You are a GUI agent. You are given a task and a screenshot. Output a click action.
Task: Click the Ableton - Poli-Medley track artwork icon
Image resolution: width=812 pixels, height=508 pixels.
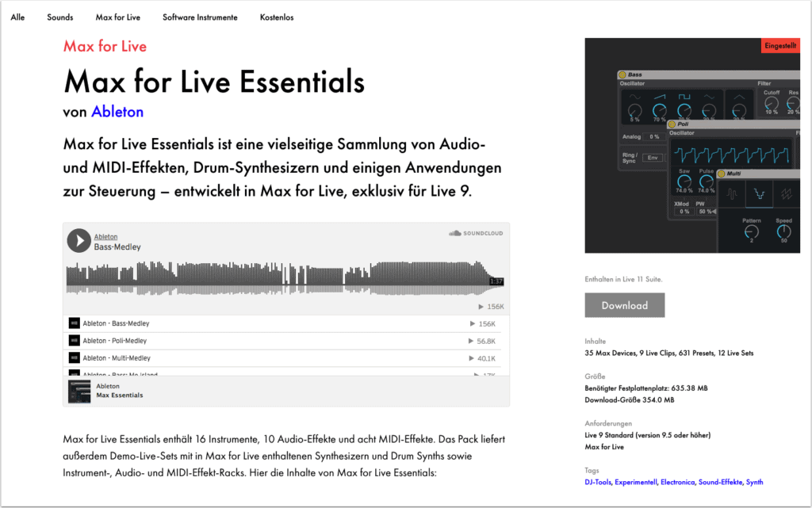[74, 341]
